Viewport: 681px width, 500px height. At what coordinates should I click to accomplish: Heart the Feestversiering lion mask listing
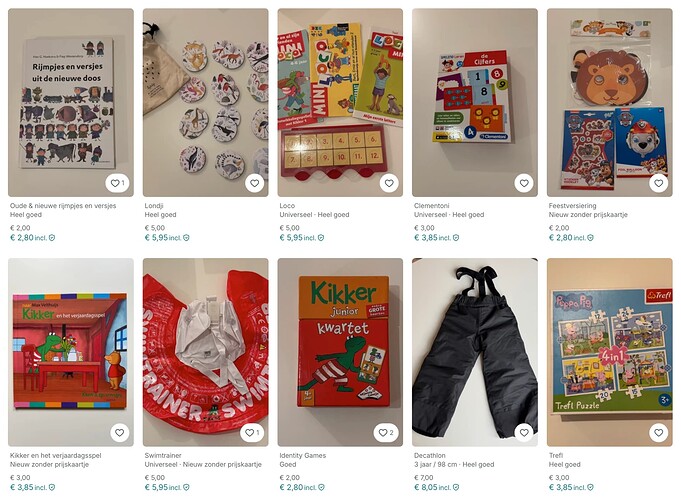[x=658, y=183]
